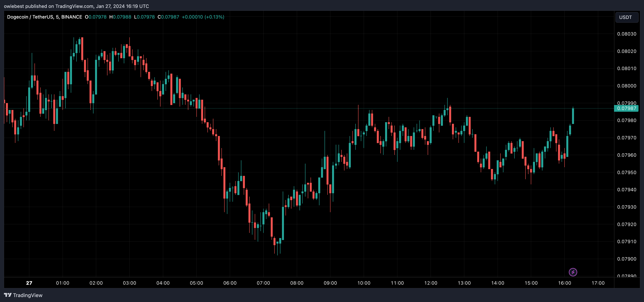Click the low value L0.07978

coord(145,17)
